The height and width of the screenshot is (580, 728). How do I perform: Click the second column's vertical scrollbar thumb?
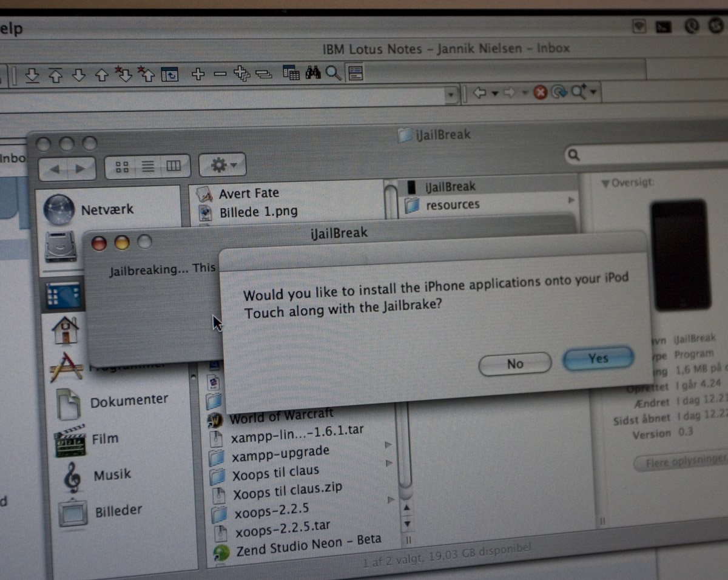tap(406, 446)
